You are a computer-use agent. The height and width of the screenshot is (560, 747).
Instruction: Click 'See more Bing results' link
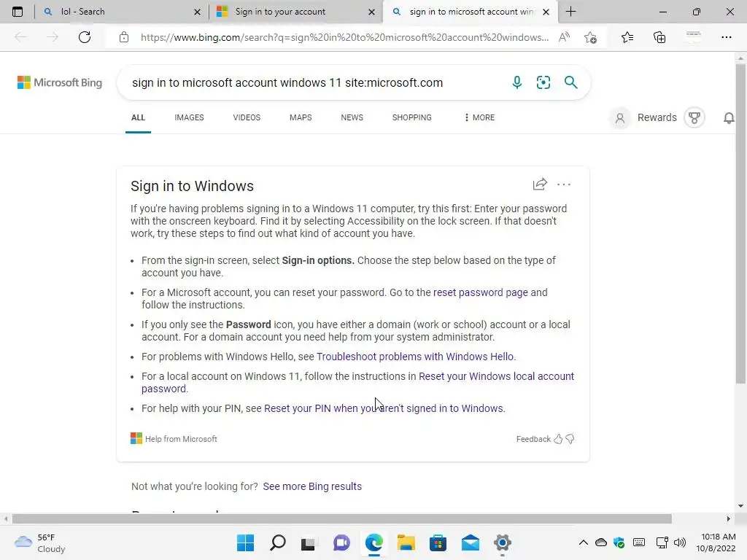312,486
